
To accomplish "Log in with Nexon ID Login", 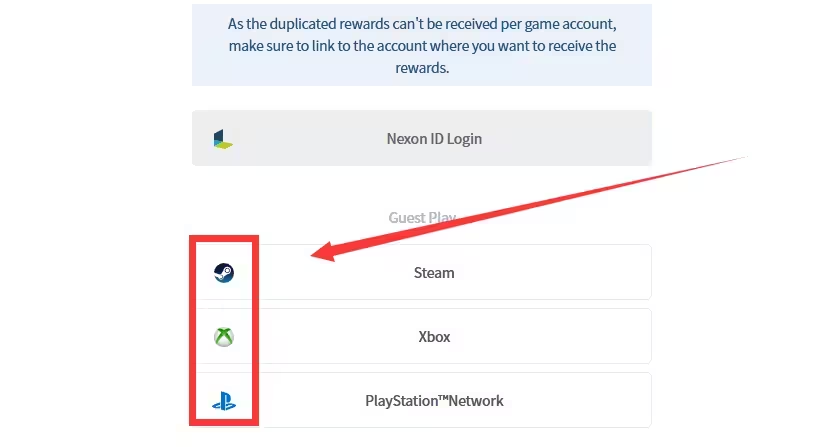I will (x=421, y=139).
